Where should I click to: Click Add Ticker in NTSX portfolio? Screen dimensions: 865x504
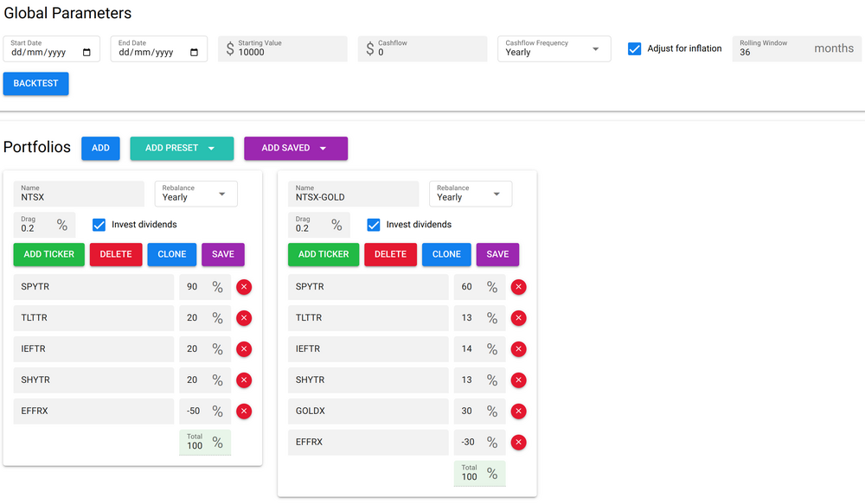click(x=49, y=254)
